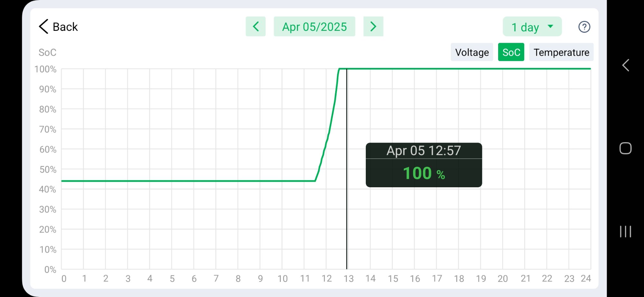Switch chart to Temperature view

(561, 52)
